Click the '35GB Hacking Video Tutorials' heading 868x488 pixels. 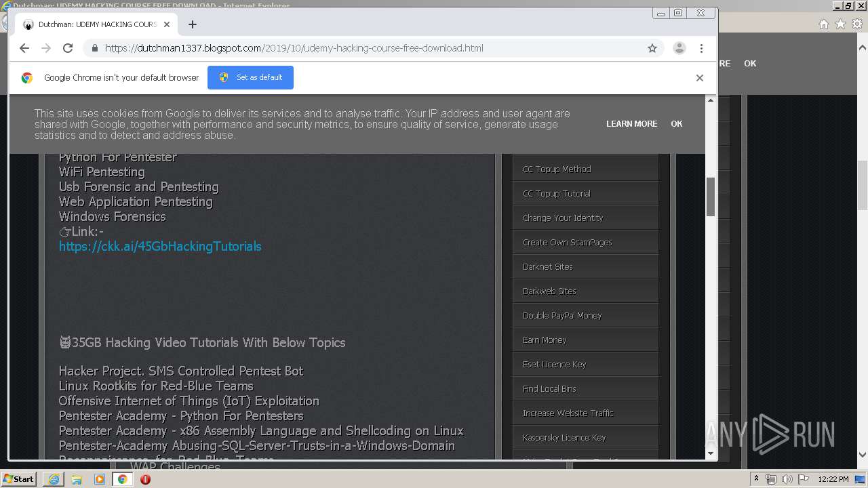point(202,342)
